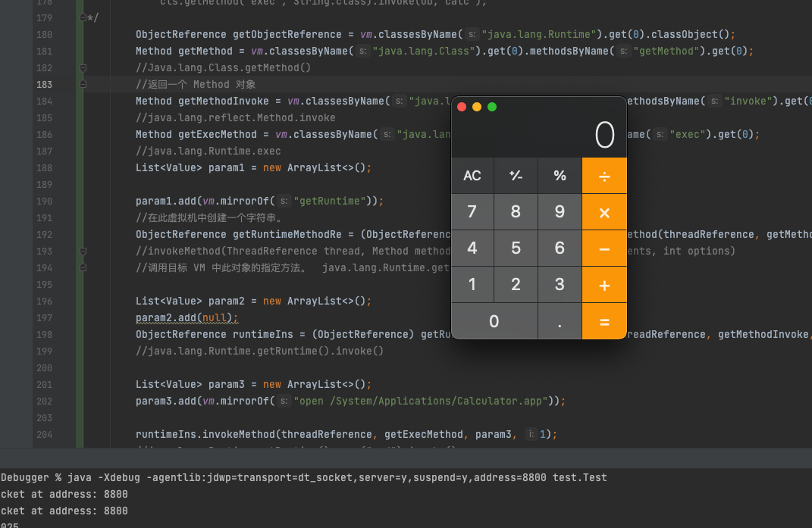Click the fold end marker at line 183
Screen dimensions: 812x528
point(83,84)
